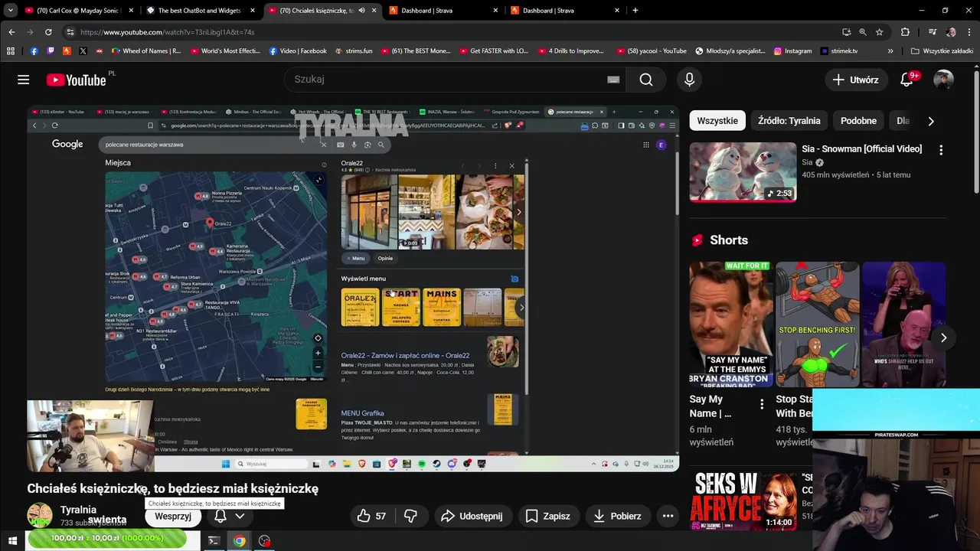This screenshot has height=551, width=980.
Task: Open a new browser tab
Action: coord(635,11)
